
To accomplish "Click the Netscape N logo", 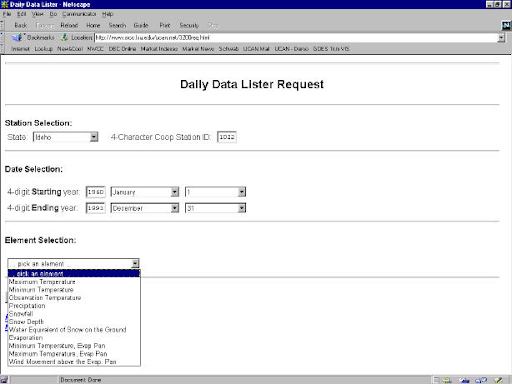I will point(506,25).
